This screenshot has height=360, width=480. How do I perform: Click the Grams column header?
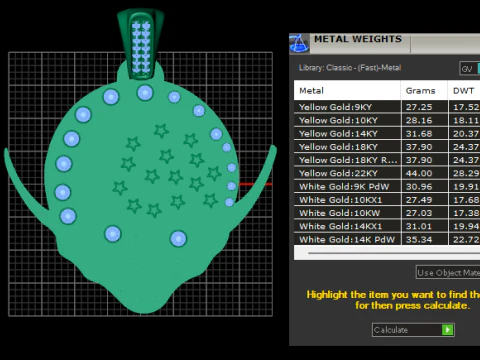coord(424,90)
